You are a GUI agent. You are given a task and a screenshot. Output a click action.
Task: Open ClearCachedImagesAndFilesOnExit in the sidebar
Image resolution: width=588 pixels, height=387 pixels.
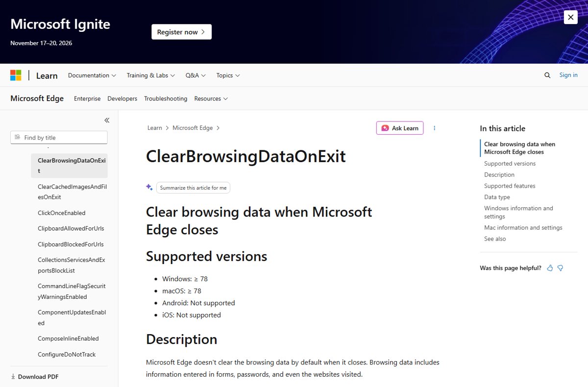(72, 192)
